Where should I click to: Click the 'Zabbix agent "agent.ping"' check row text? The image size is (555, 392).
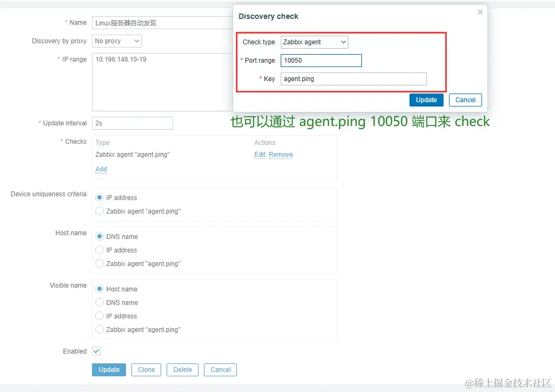pyautogui.click(x=133, y=155)
